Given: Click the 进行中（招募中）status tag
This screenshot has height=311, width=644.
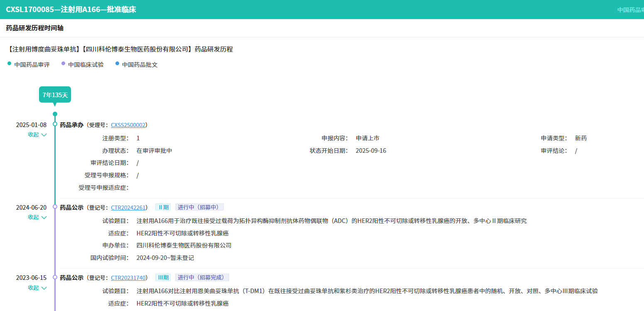Looking at the screenshot, I should [199, 207].
